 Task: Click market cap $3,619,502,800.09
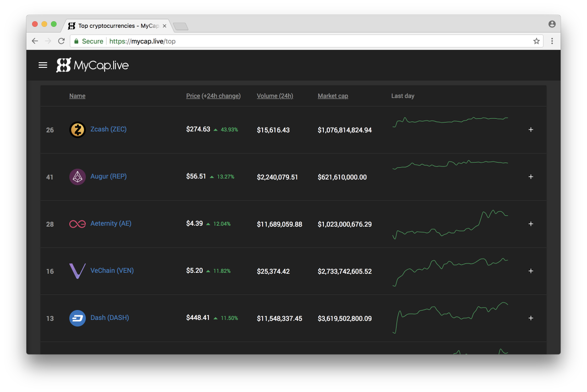(344, 319)
